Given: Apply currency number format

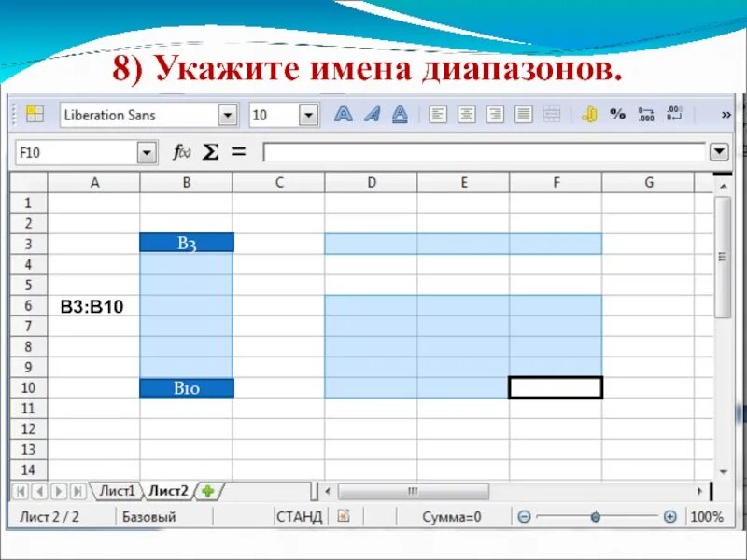Looking at the screenshot, I should tap(591, 114).
